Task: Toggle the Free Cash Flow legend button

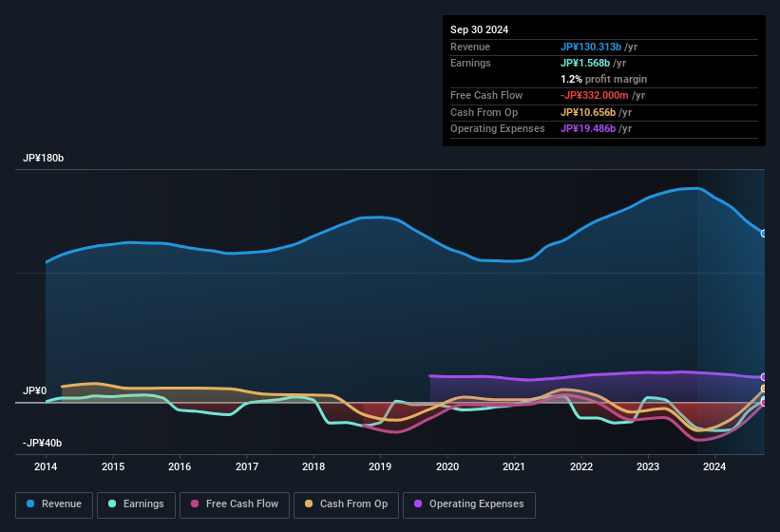Action: point(235,504)
